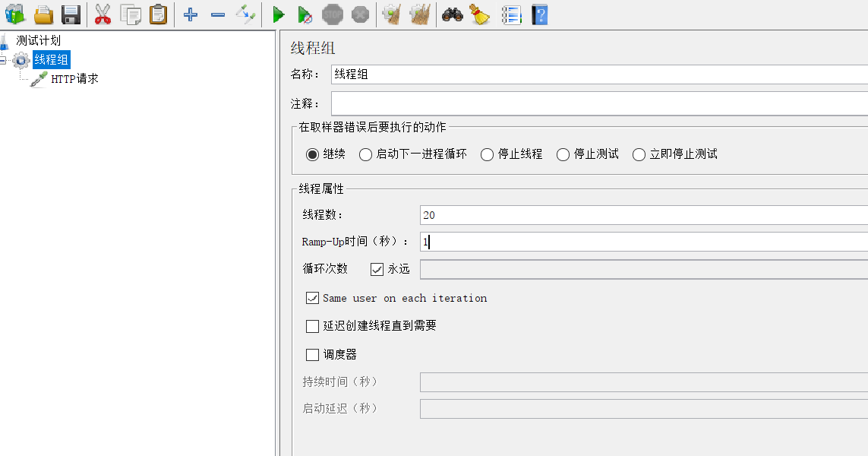
Task: Select the 测试计划 tree node
Action: pos(38,40)
